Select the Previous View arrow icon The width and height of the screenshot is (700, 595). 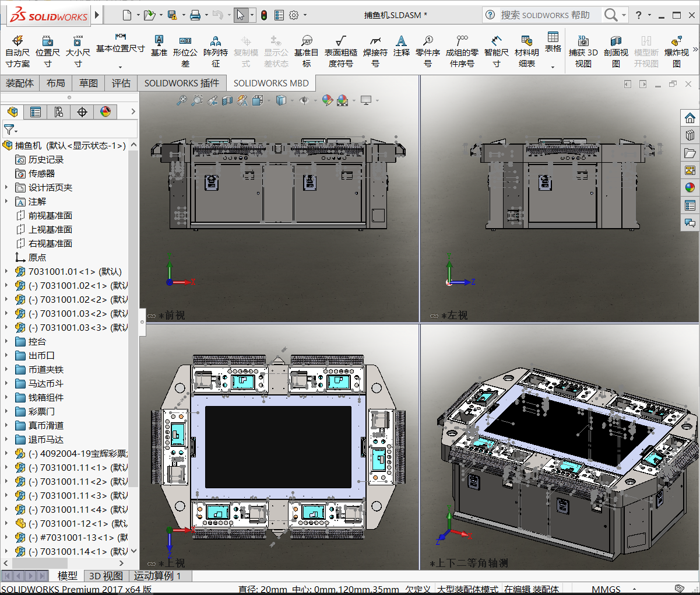213,100
